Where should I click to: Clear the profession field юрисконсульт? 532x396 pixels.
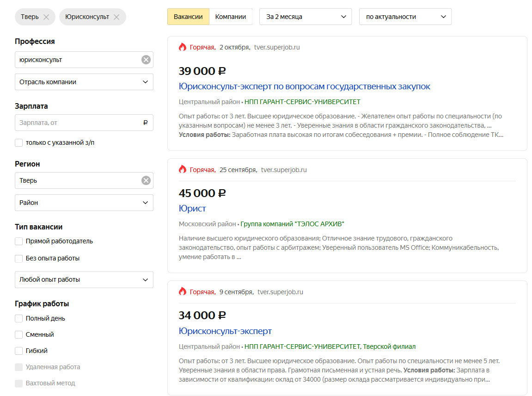(146, 60)
